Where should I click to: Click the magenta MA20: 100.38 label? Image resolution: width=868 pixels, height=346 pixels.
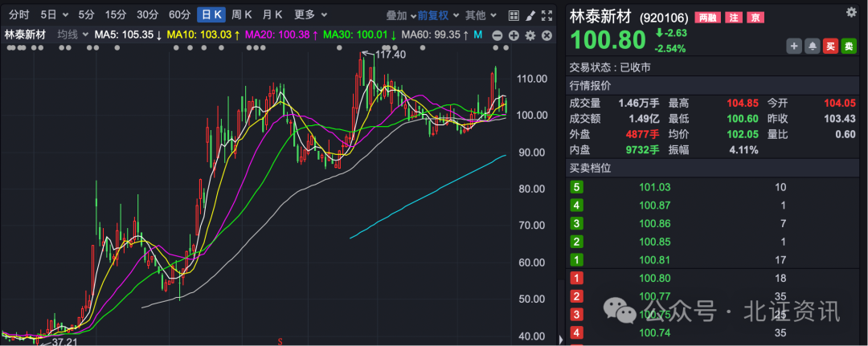click(x=277, y=35)
